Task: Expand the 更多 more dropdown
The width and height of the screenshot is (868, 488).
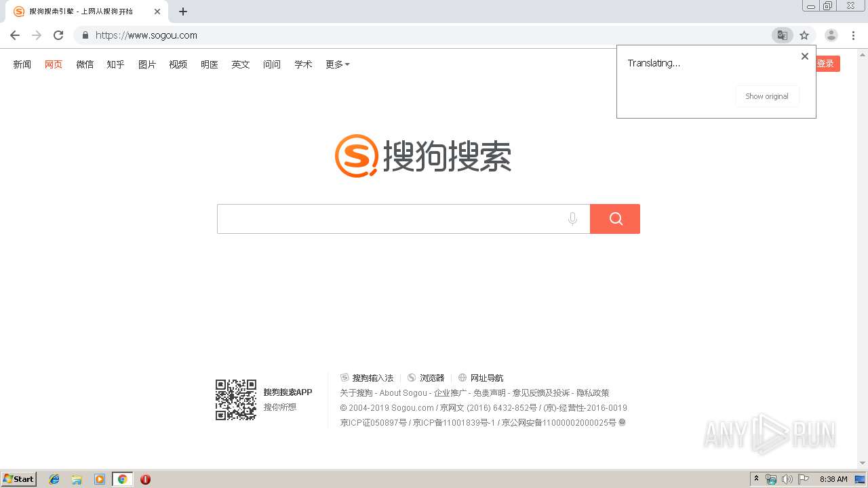Action: tap(338, 64)
